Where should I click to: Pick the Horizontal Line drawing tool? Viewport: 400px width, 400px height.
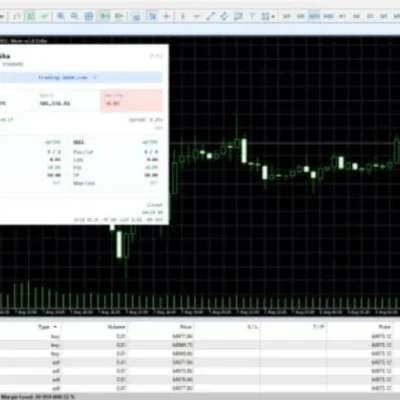[x=196, y=16]
